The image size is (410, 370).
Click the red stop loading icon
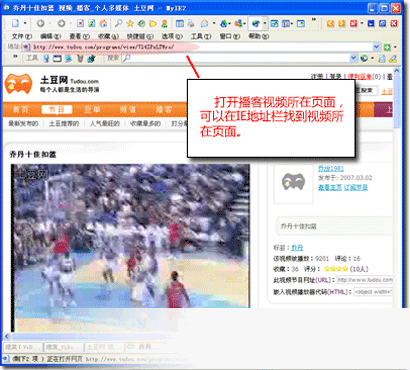pyautogui.click(x=80, y=23)
